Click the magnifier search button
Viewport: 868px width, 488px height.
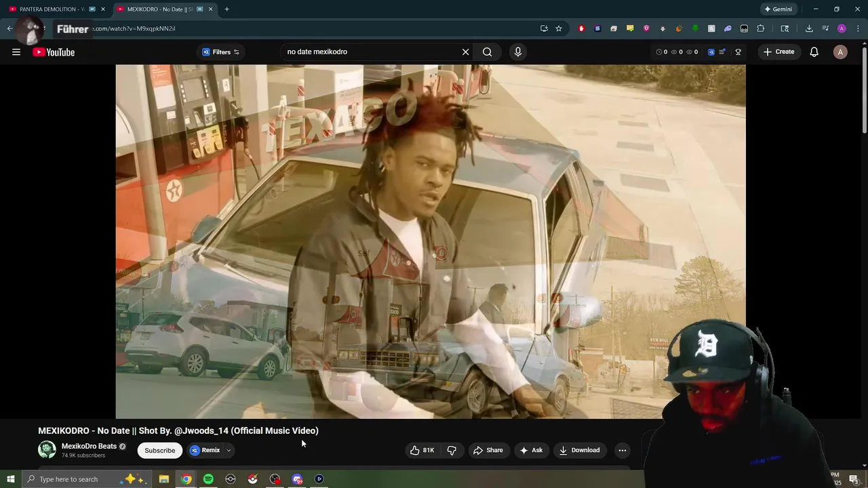pyautogui.click(x=488, y=52)
